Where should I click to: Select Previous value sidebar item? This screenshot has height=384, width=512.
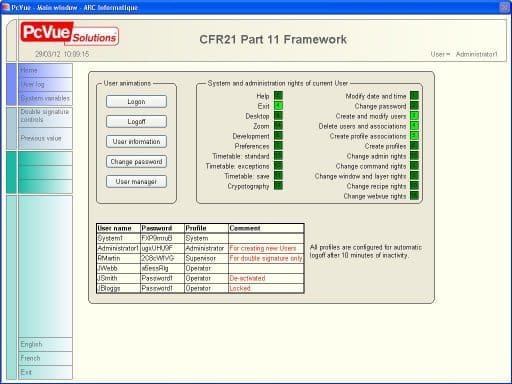pyautogui.click(x=45, y=138)
